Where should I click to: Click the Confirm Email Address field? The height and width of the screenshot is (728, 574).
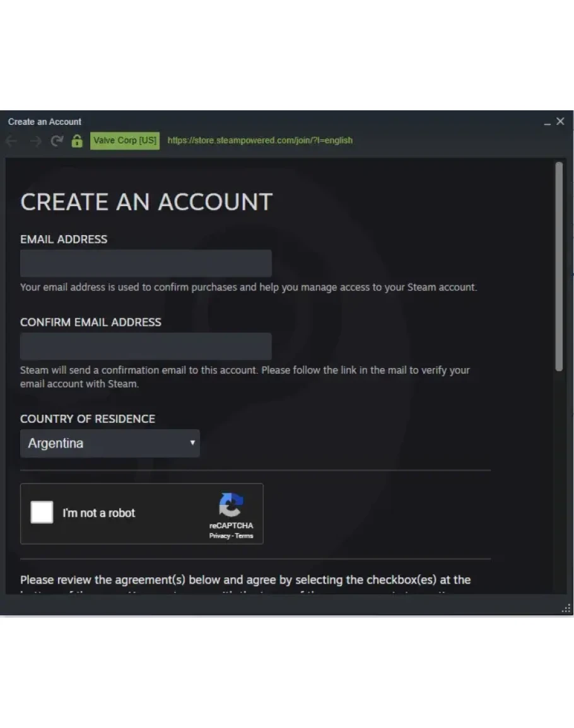pyautogui.click(x=146, y=347)
